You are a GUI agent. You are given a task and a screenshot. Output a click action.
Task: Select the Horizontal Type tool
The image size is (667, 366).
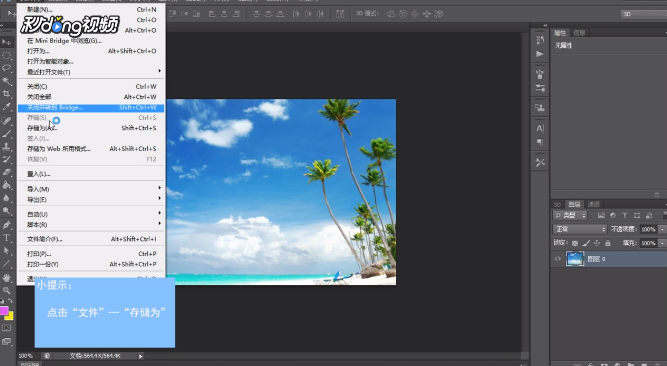coord(6,237)
